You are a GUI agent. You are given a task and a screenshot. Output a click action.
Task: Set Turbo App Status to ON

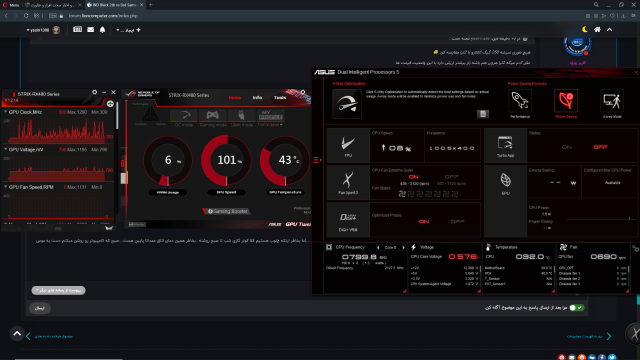pos(567,147)
